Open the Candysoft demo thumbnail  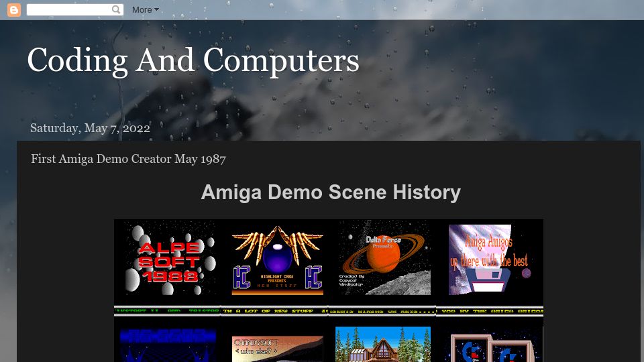point(277,349)
